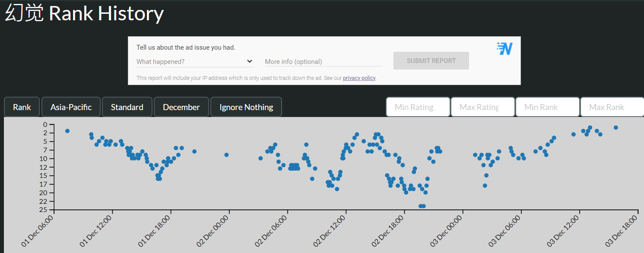Open the "What happened?" dropdown
Screen dimensions: 644x253
point(195,61)
